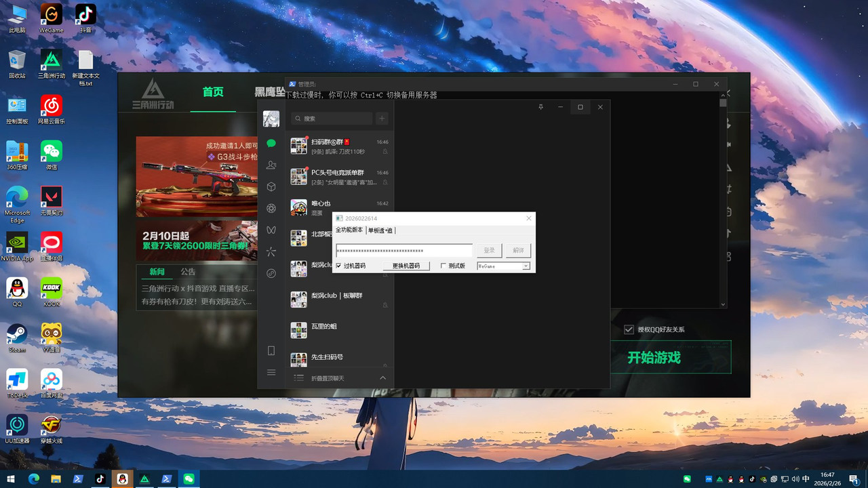868x488 pixels.
Task: Select the 公告 tab in launcher
Action: click(x=188, y=272)
